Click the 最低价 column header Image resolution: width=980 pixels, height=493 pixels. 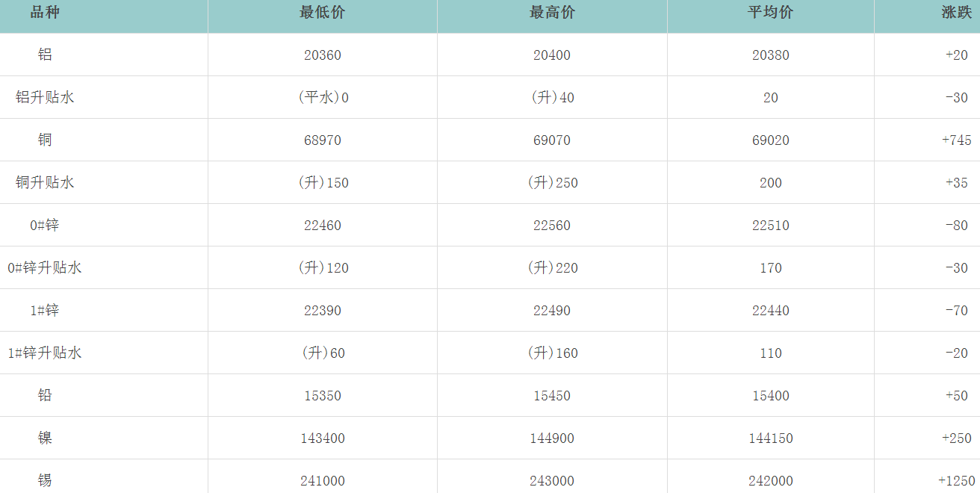[x=322, y=13]
